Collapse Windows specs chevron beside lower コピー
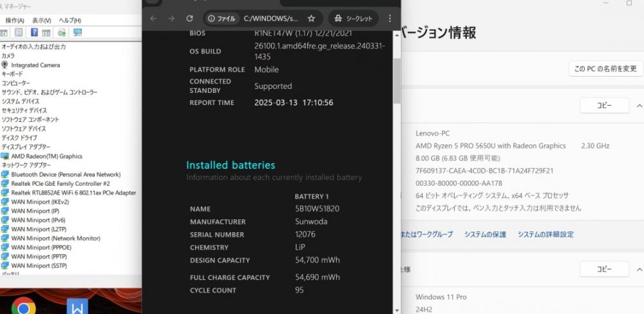The height and width of the screenshot is (314, 644). click(x=639, y=270)
